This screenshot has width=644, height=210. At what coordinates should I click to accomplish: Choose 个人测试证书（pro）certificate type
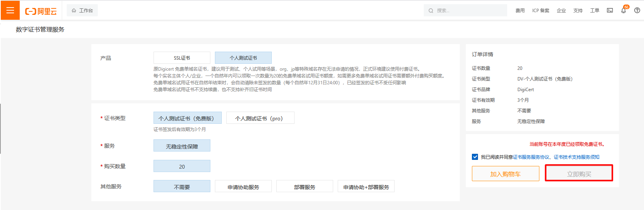click(x=260, y=118)
